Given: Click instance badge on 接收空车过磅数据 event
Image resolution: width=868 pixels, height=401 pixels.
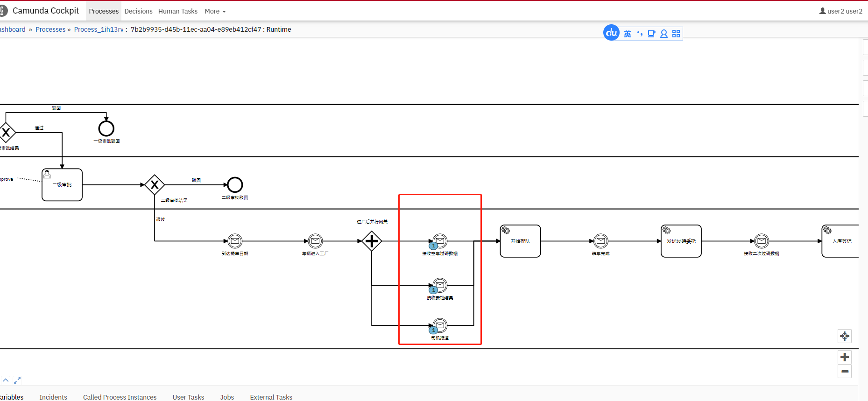Looking at the screenshot, I should click(433, 246).
